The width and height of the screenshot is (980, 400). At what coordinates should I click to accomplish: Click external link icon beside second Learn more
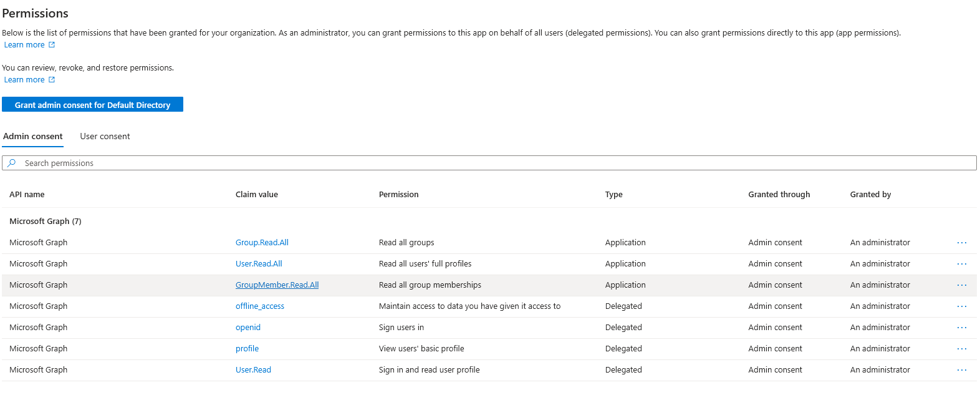click(52, 80)
